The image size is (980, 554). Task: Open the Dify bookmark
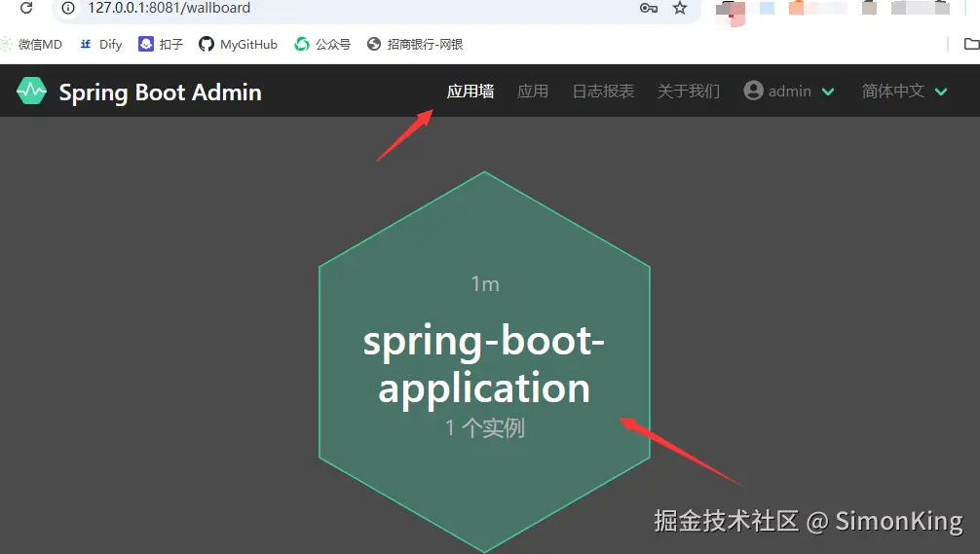point(100,45)
